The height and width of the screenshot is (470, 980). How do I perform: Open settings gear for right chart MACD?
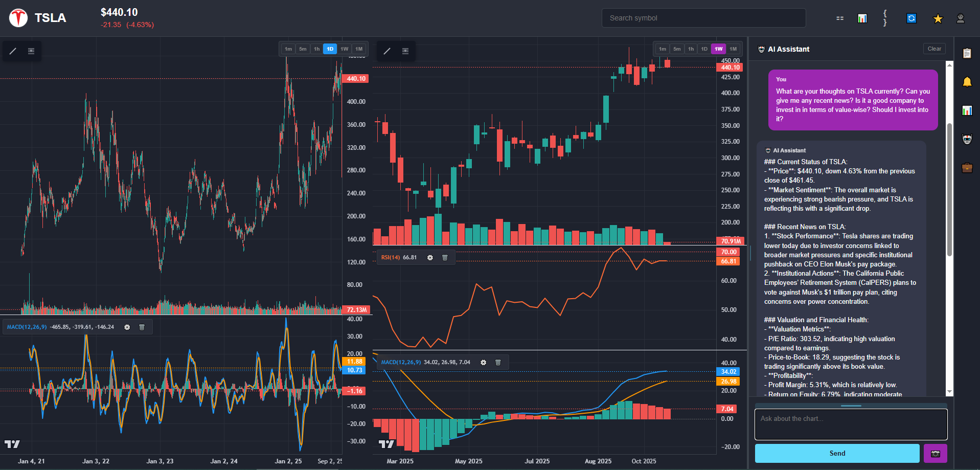483,363
